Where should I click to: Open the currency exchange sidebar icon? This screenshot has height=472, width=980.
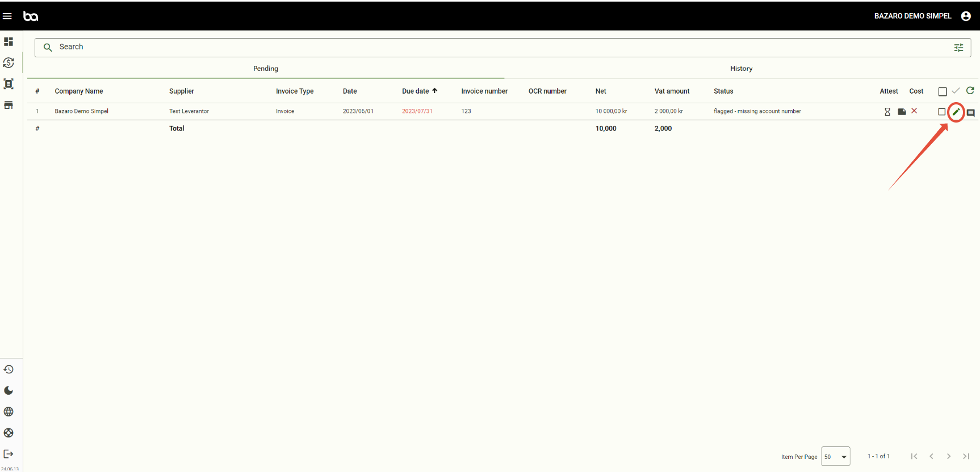[x=9, y=62]
